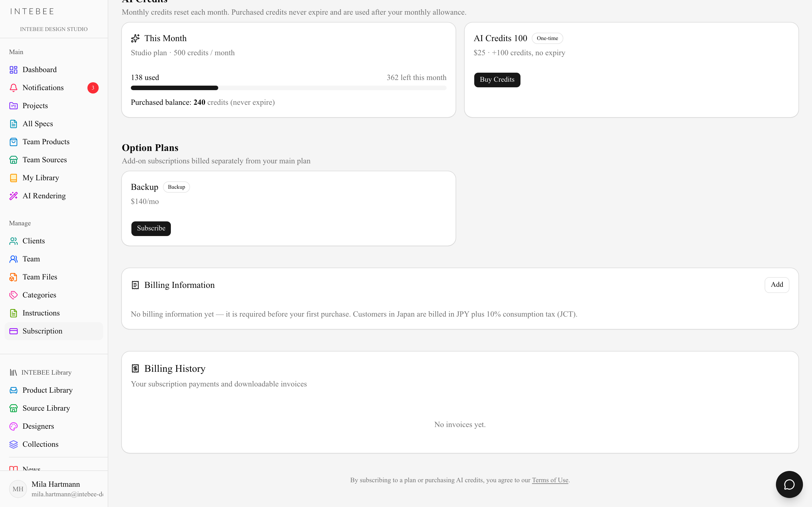812x507 pixels.
Task: Open the Dashboard grid icon
Action: 14,70
